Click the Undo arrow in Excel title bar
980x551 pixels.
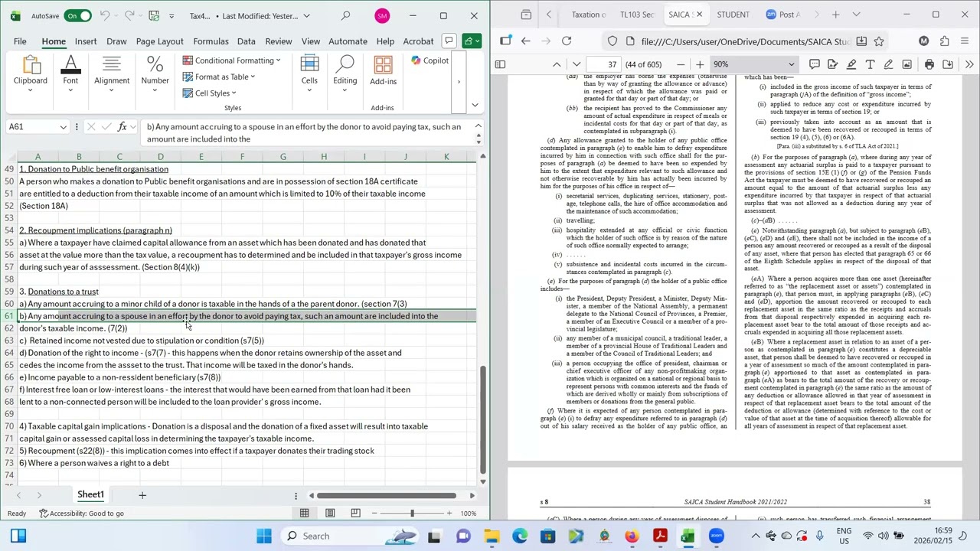[x=105, y=15]
